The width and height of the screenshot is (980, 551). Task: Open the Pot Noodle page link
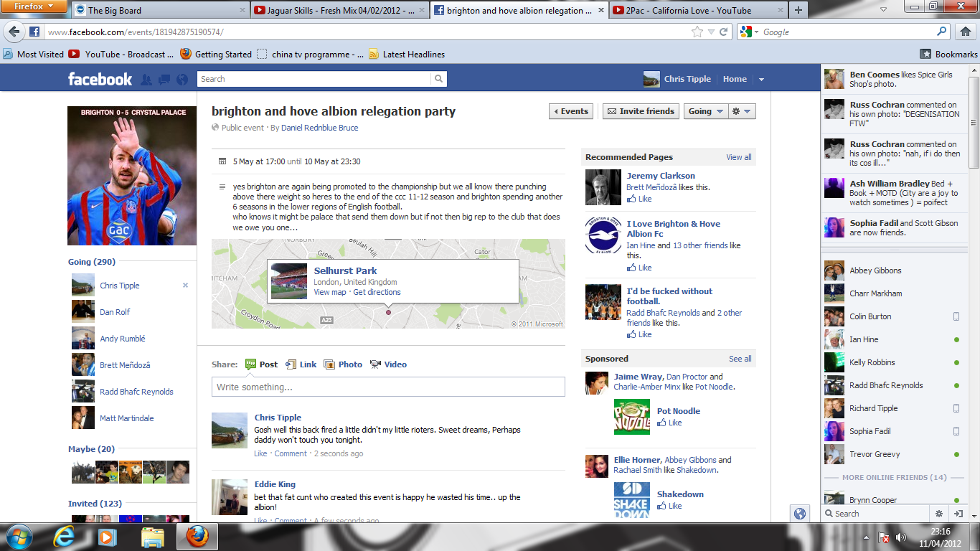[679, 411]
